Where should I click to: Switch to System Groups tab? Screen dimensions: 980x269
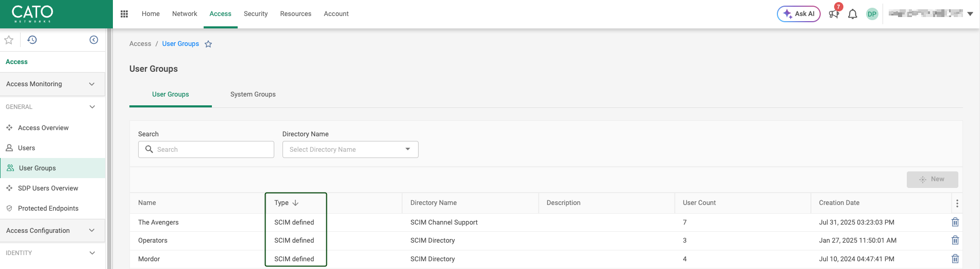[253, 94]
